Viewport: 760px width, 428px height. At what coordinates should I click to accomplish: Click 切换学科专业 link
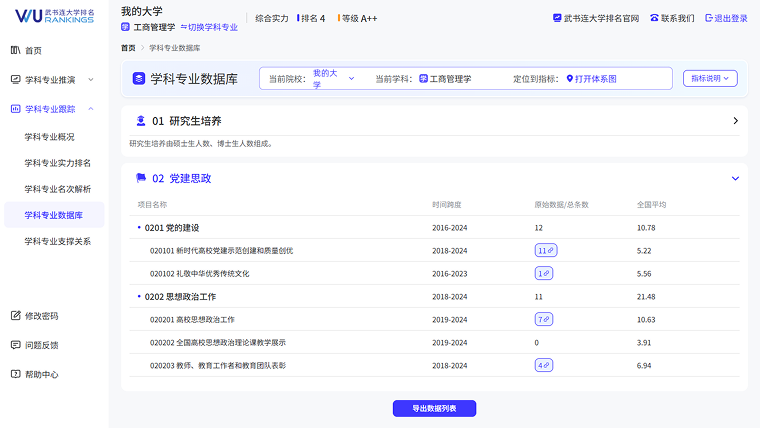coord(209,27)
